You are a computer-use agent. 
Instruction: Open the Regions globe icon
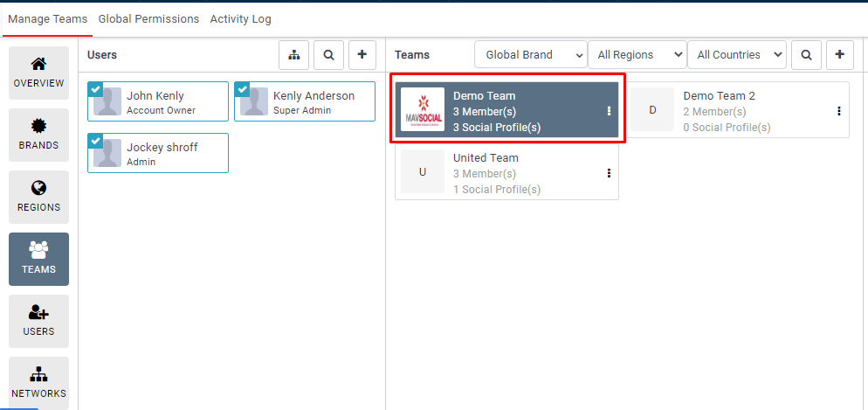click(38, 188)
